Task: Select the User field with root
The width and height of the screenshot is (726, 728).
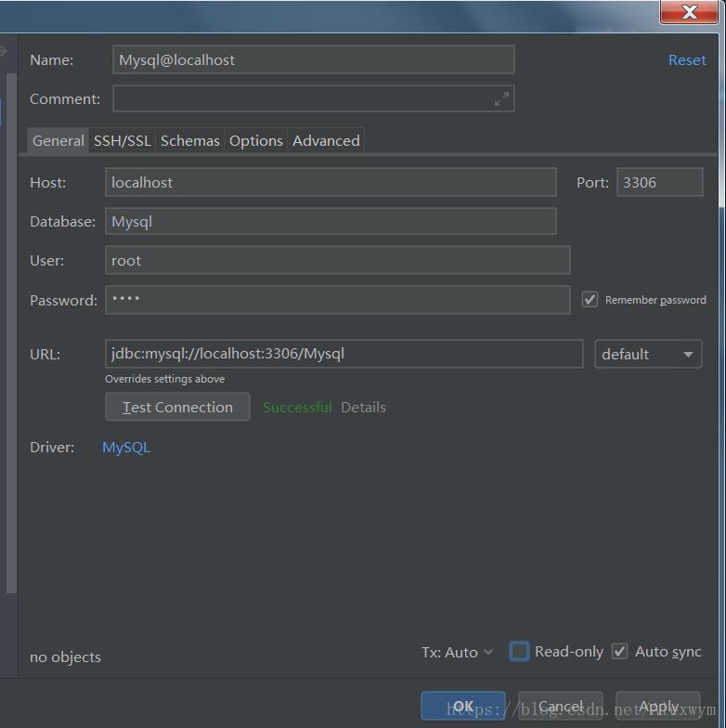Action: [x=338, y=260]
